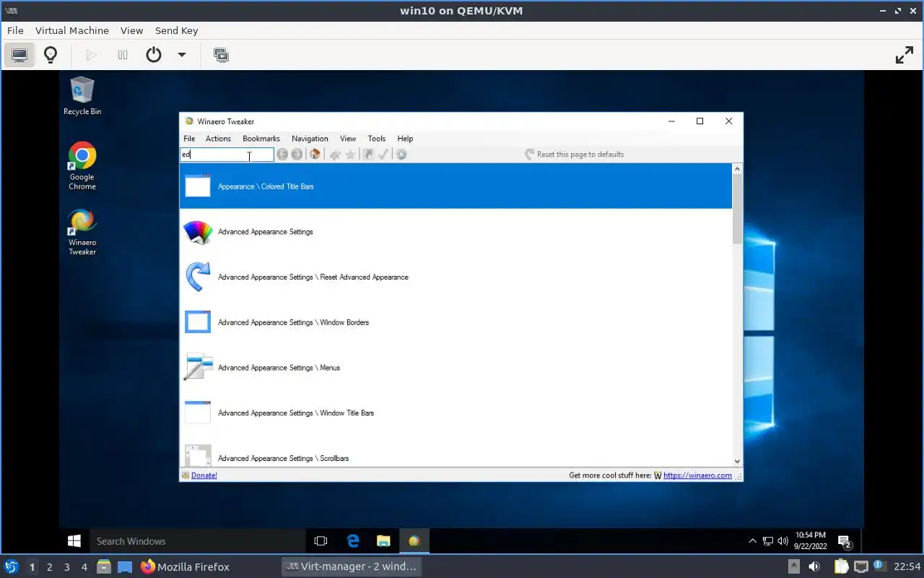
Task: Click the virt-manager power shutdown button
Action: [x=154, y=55]
